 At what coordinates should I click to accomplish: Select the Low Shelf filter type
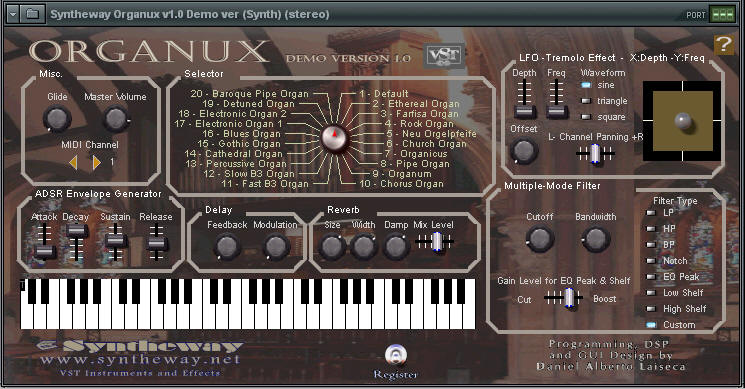point(651,293)
